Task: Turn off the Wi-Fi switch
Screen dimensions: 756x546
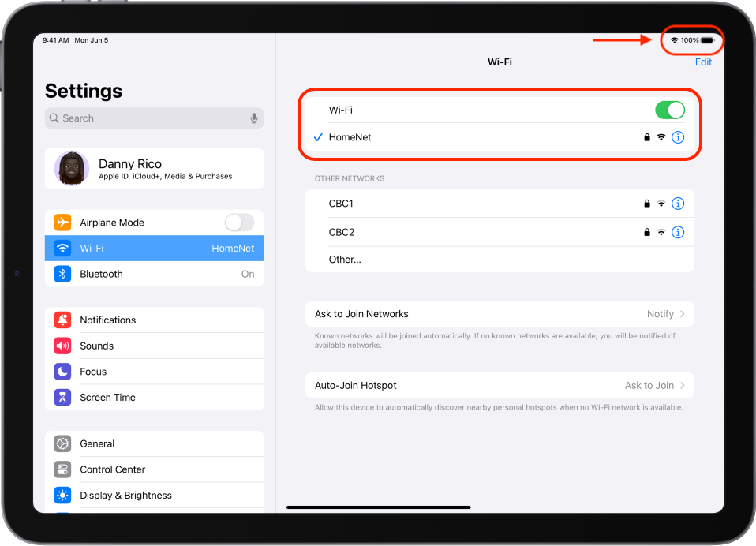Action: [x=669, y=110]
